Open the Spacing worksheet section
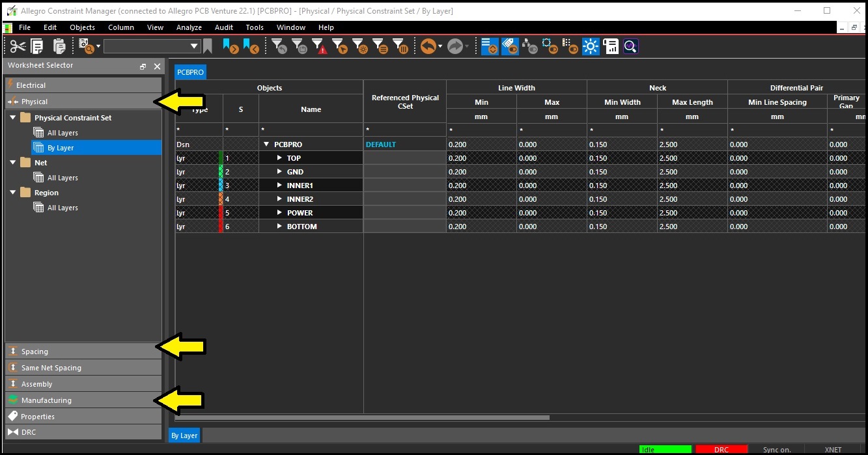868x455 pixels. 35,352
